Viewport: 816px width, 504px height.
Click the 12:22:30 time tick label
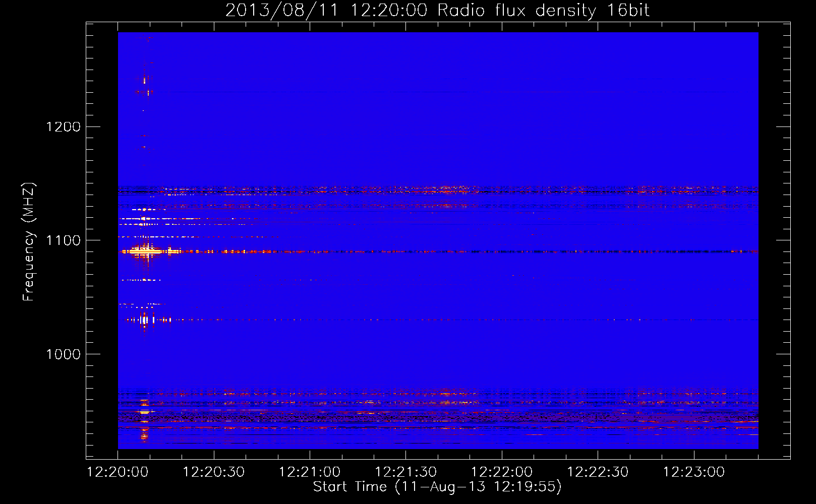(598, 472)
